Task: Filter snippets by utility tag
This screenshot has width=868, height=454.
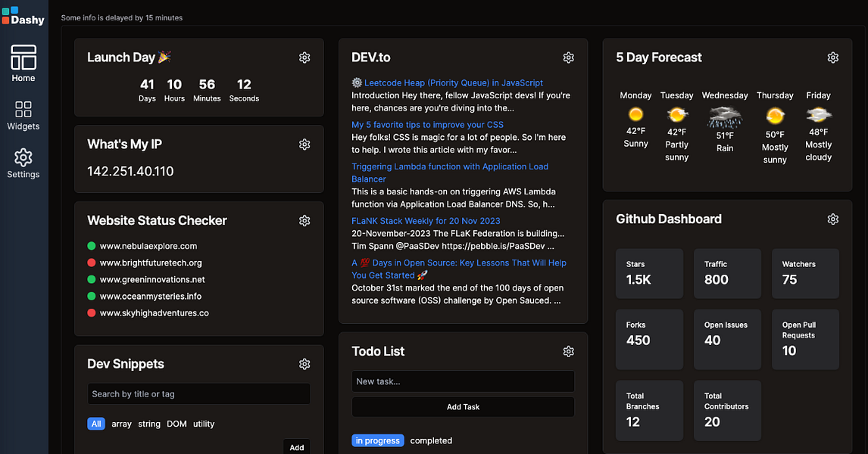Action: tap(204, 424)
